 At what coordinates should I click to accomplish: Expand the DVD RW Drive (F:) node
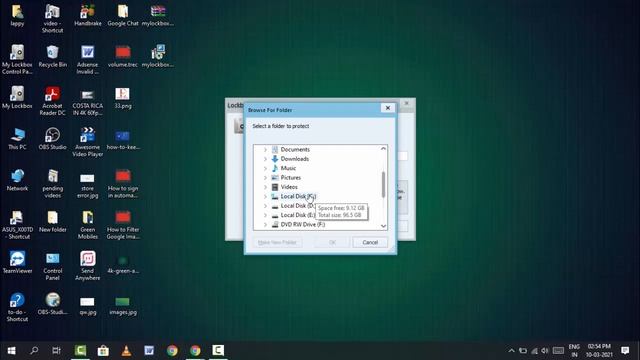point(265,225)
